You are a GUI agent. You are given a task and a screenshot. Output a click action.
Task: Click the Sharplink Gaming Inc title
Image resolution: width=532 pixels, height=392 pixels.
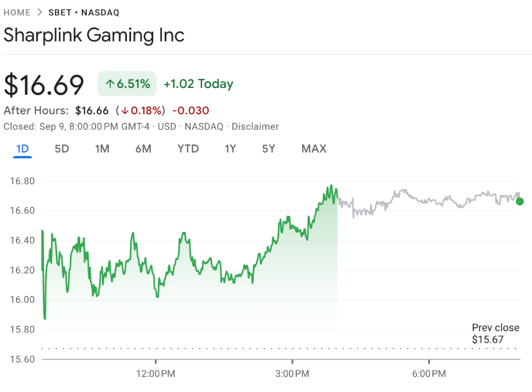[94, 35]
